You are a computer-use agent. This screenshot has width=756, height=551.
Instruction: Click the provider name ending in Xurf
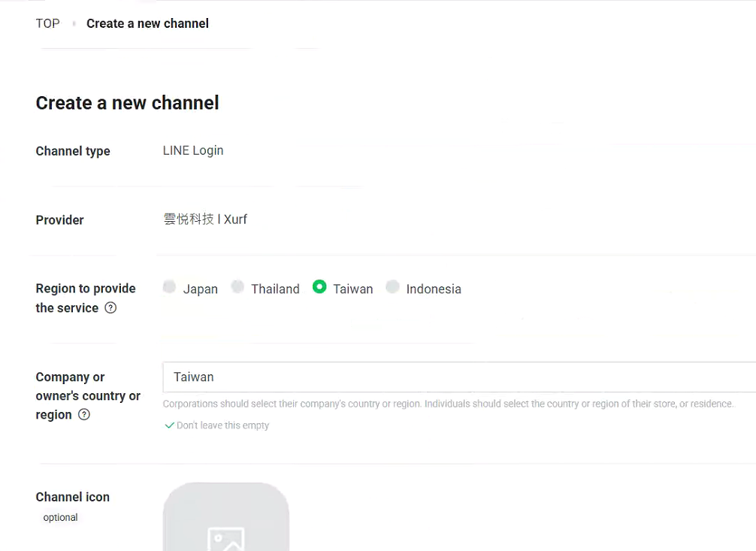pyautogui.click(x=205, y=219)
